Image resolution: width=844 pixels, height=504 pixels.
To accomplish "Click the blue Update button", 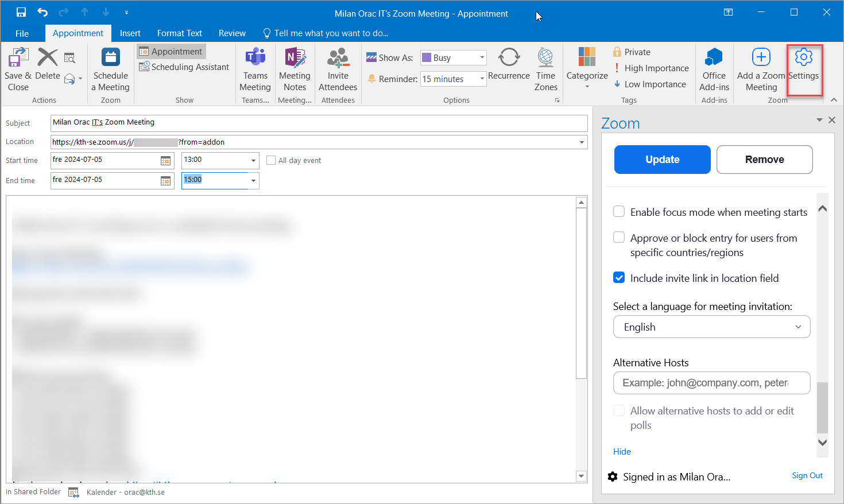I will tap(662, 160).
